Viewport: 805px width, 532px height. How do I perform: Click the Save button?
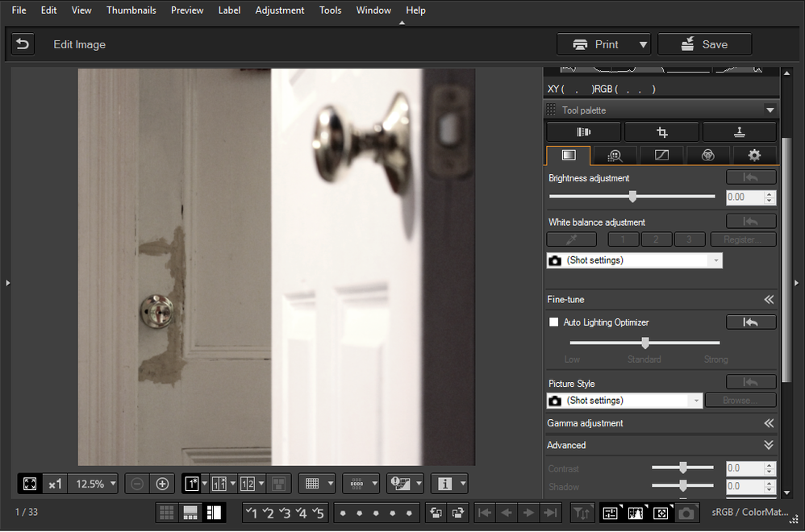point(704,44)
